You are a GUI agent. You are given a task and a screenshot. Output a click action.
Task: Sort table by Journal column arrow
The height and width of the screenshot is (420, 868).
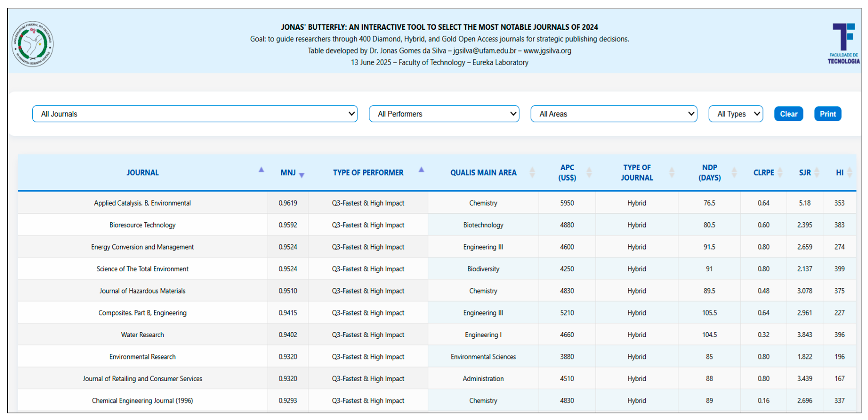(261, 170)
